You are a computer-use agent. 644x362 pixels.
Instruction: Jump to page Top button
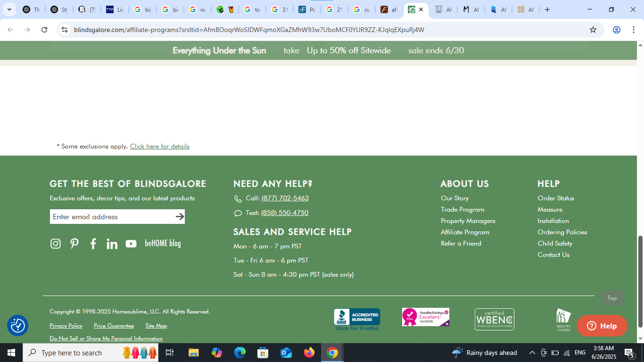[x=612, y=298]
